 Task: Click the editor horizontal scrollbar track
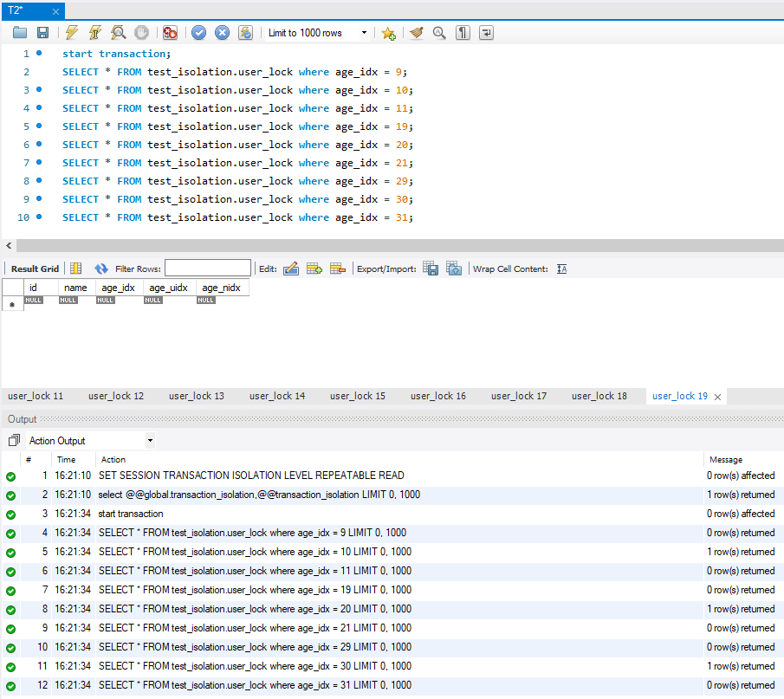(x=400, y=245)
